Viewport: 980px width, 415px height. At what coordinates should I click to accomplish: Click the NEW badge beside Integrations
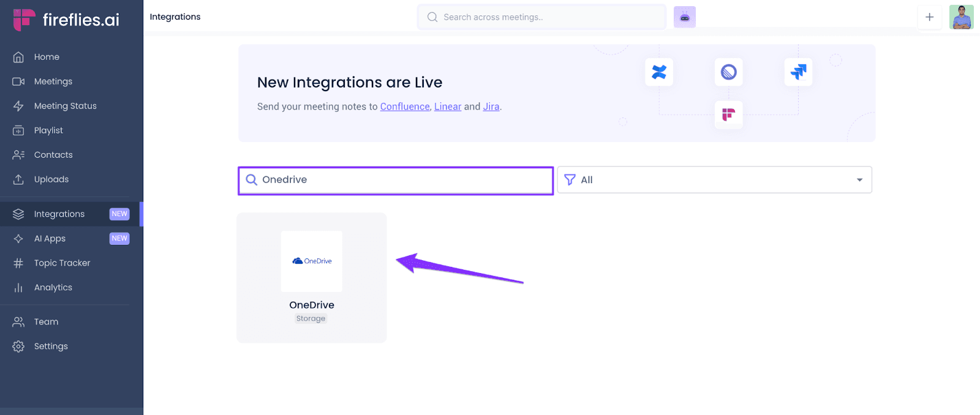pos(119,214)
